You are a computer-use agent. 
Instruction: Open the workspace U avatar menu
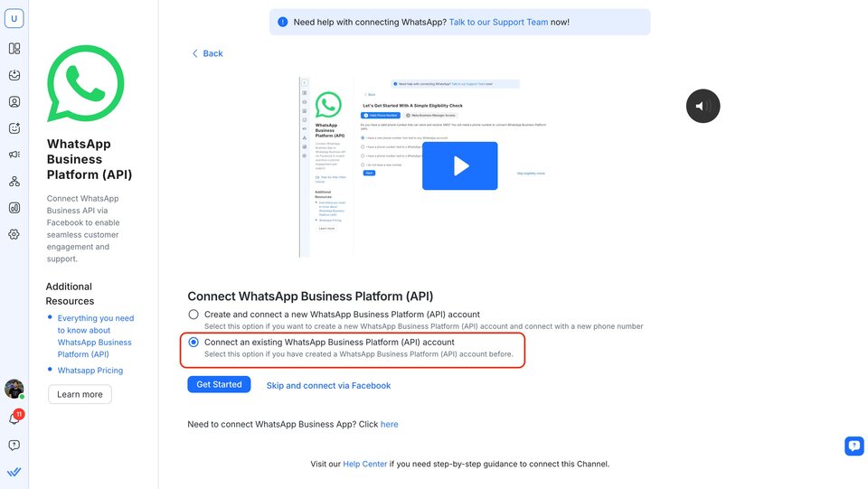tap(14, 18)
